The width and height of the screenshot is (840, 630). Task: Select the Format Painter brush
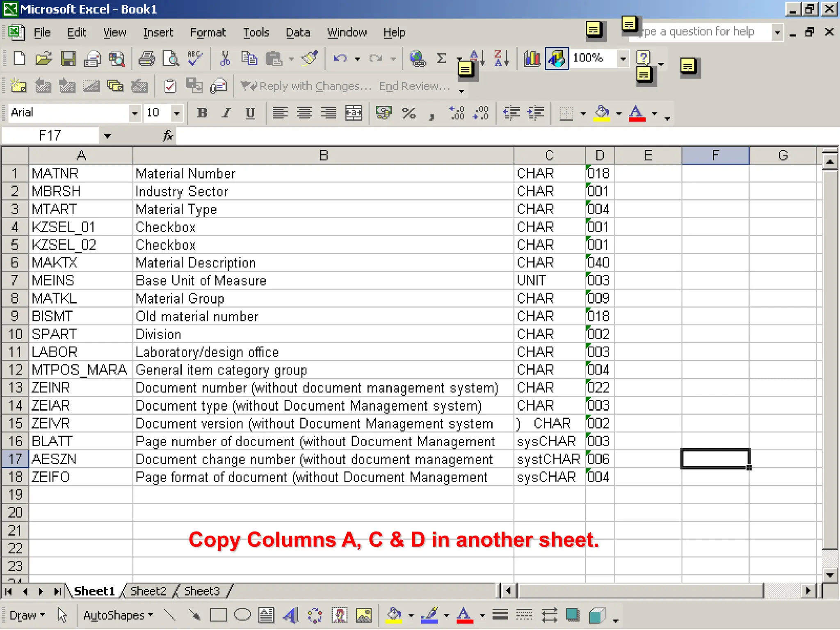point(310,59)
